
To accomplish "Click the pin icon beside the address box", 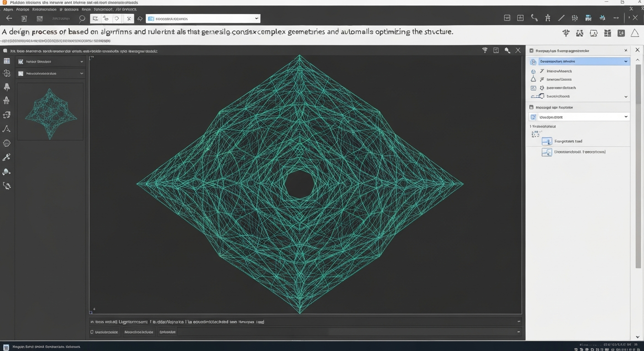I will click(140, 19).
